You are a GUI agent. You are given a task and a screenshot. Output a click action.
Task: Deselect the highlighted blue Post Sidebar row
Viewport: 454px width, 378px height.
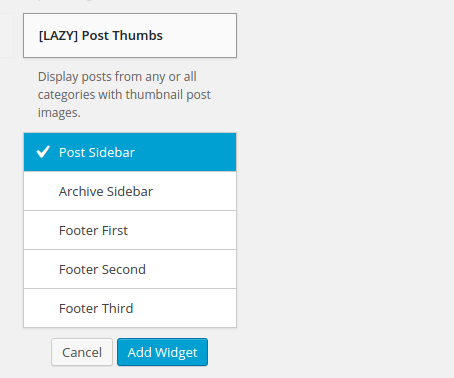click(x=130, y=152)
